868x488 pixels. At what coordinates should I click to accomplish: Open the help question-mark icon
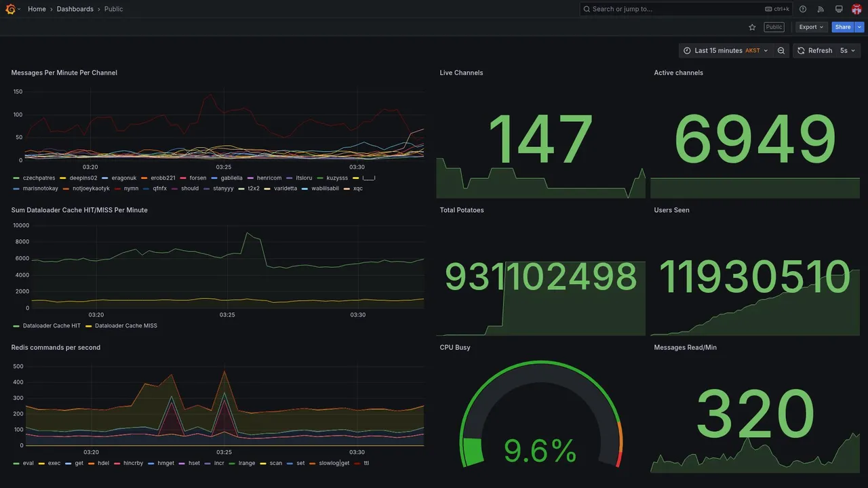803,9
